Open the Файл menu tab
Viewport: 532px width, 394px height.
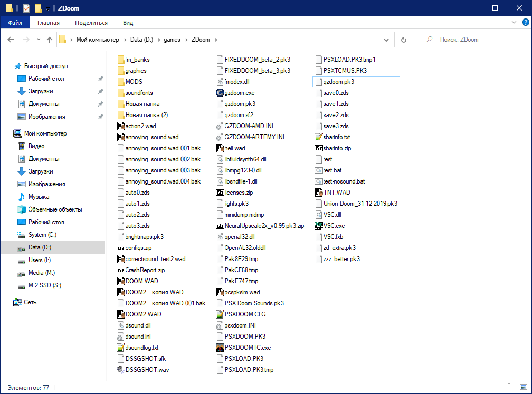[15, 23]
